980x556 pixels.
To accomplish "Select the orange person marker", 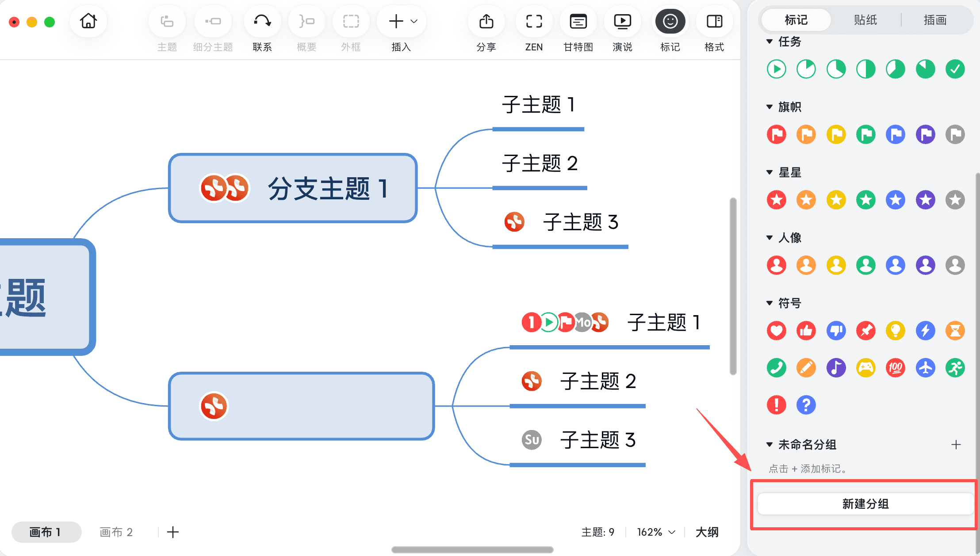I will point(806,265).
